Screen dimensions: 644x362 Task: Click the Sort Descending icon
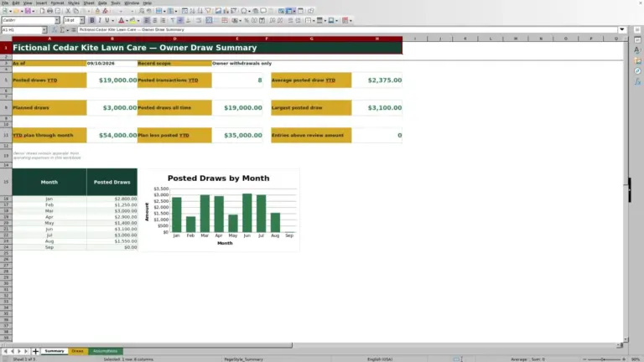click(200, 11)
